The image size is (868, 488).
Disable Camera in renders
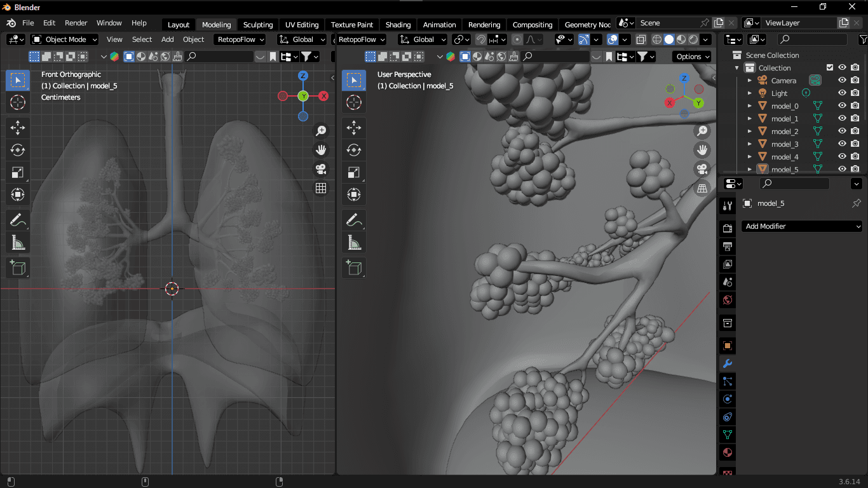pyautogui.click(x=855, y=81)
